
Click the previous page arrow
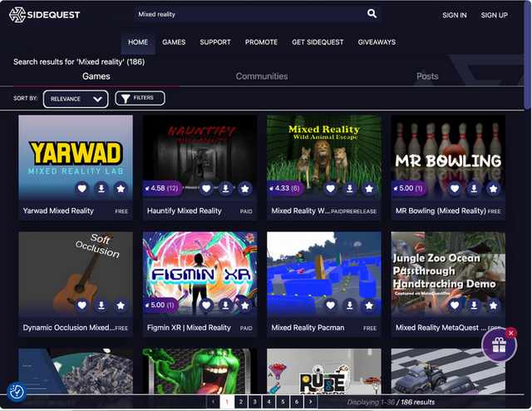(x=213, y=402)
